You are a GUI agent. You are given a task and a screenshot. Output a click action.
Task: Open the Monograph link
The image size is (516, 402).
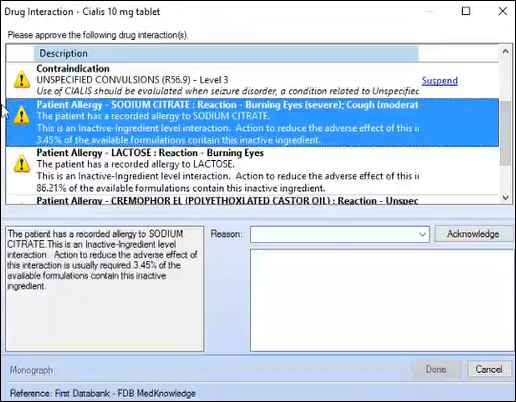point(31,370)
